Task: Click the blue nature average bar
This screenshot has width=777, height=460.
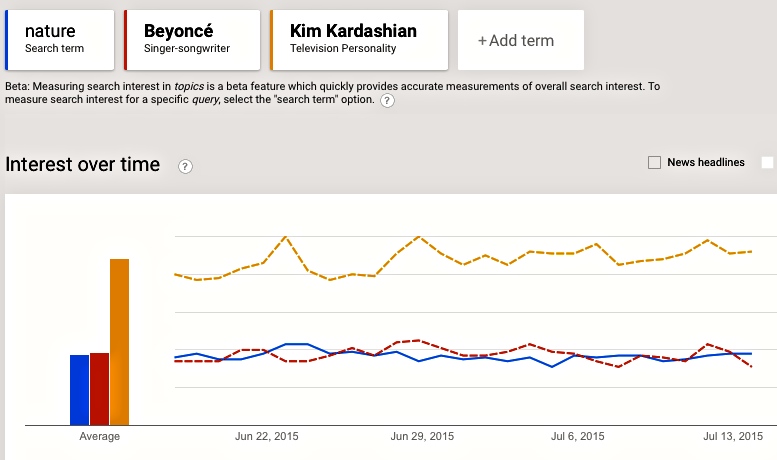Action: click(79, 389)
